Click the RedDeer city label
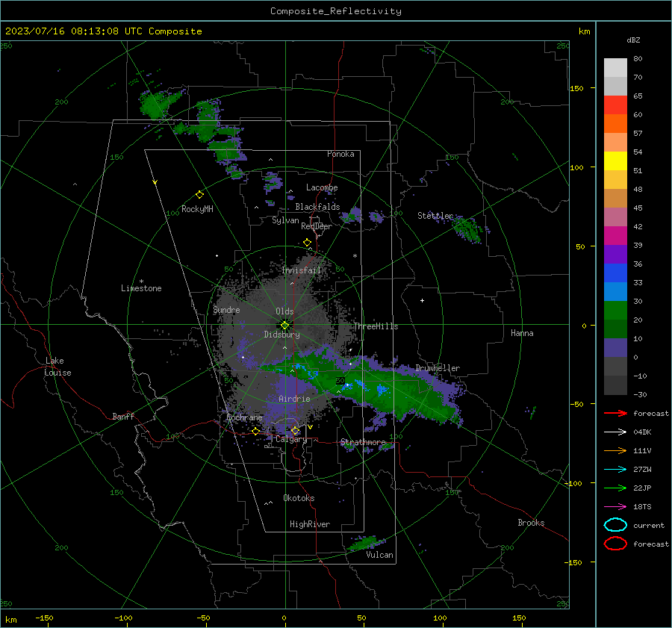The image size is (672, 628). coord(317,226)
